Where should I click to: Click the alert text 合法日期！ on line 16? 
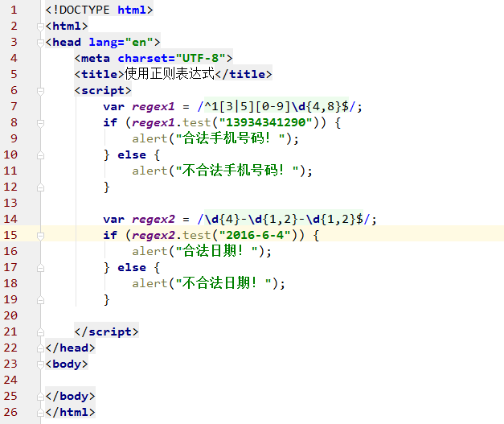[213, 251]
